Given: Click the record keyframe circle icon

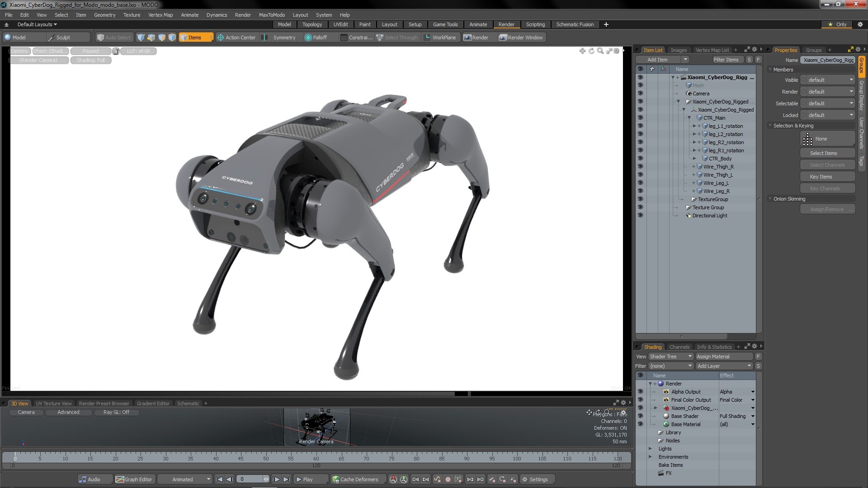Looking at the screenshot, I should click(448, 479).
